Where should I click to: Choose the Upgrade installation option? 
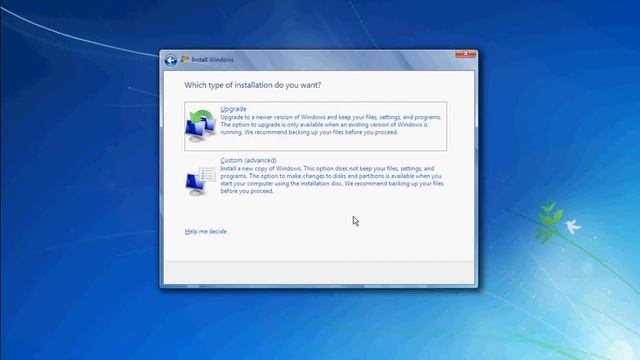pyautogui.click(x=316, y=126)
